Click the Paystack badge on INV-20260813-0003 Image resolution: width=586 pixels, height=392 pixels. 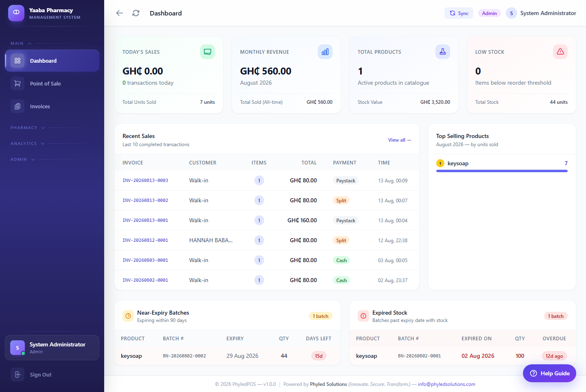point(345,180)
